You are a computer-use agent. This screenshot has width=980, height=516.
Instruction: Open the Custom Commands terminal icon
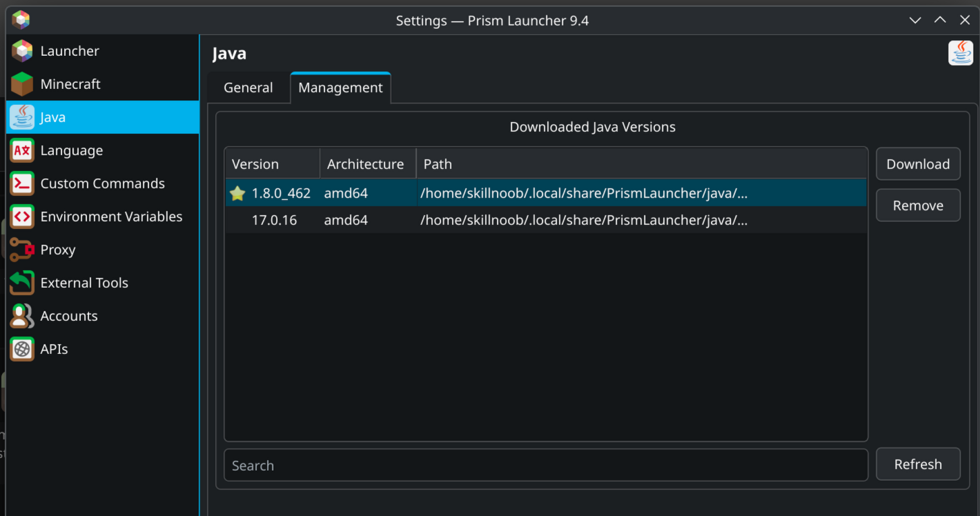[x=22, y=183]
